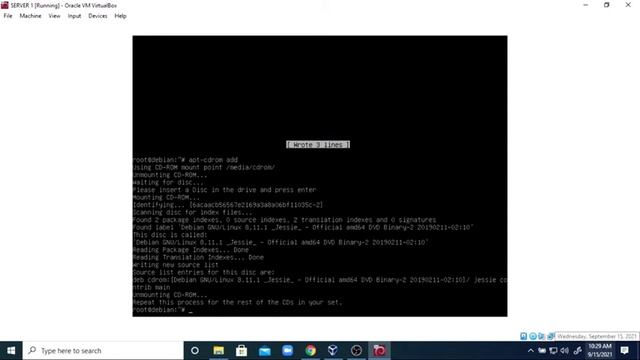Open the Machine menu
The height and width of the screenshot is (360, 640).
[x=30, y=16]
